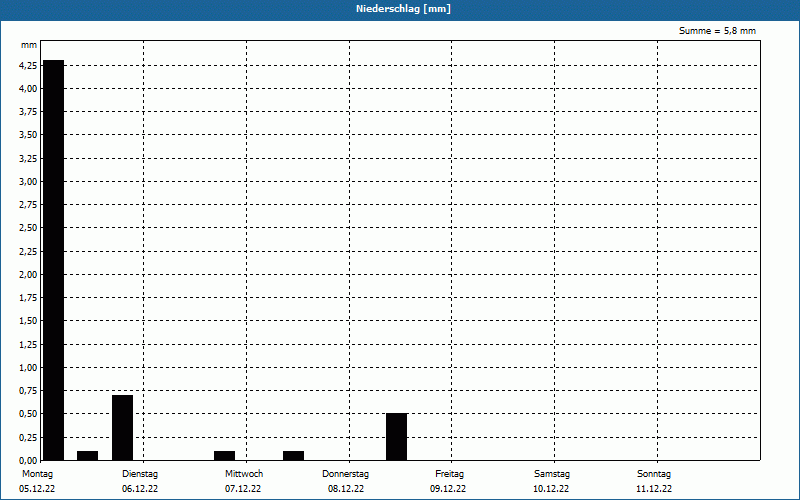Click the mm unit label on y-axis
This screenshot has height=500, width=800.
click(x=29, y=45)
